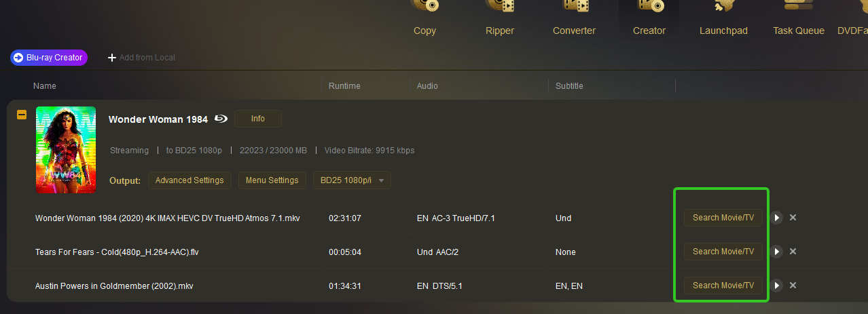Click the runtime 00:05:04
The width and height of the screenshot is (868, 314).
[344, 252]
